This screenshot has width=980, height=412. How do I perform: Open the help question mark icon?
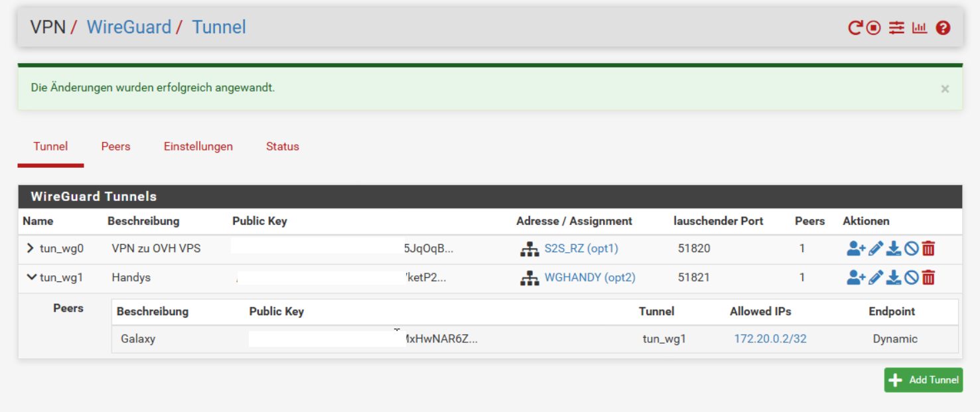point(943,28)
